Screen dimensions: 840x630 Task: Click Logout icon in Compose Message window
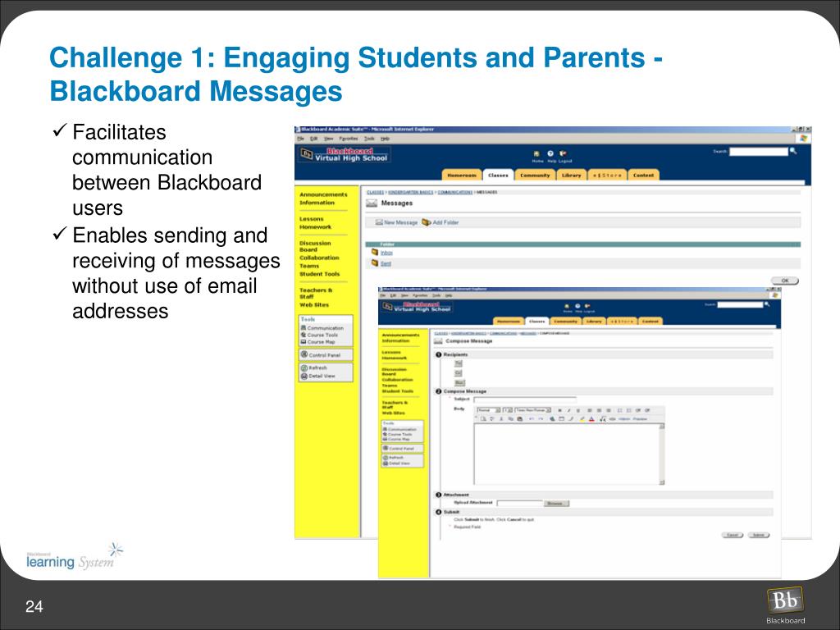[587, 306]
